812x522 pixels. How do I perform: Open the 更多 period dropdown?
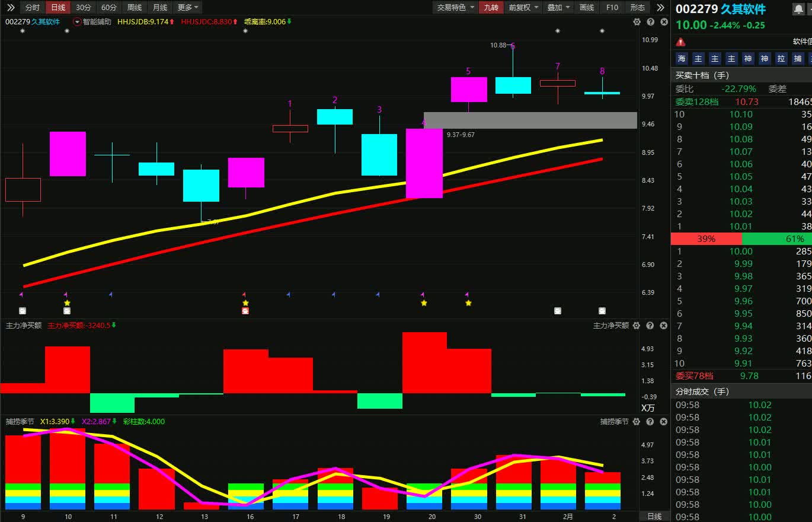pos(188,8)
